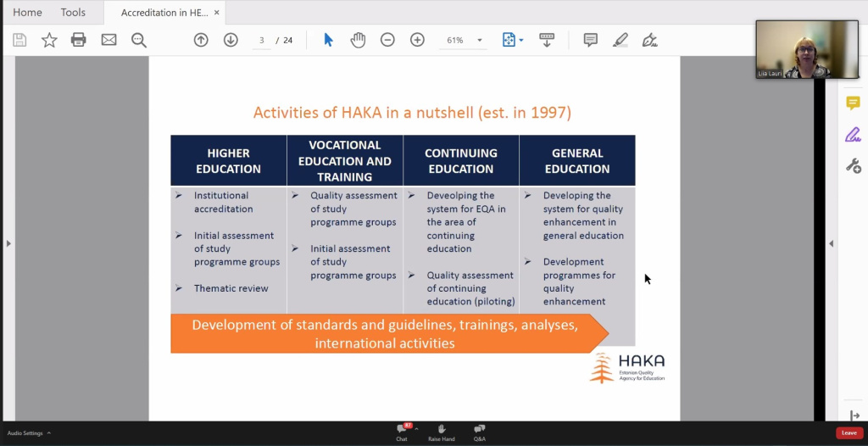The image size is (868, 446).
Task: Click the red Leave button
Action: 849,432
